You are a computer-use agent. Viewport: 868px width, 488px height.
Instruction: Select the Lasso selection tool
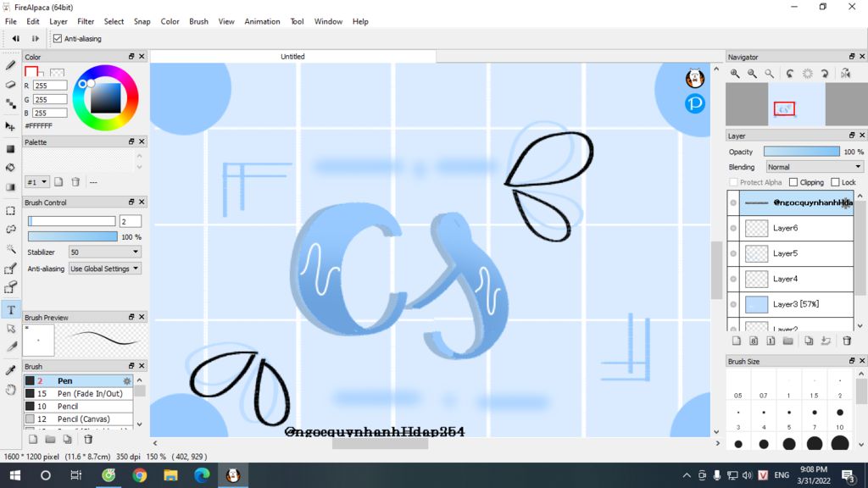tap(10, 230)
